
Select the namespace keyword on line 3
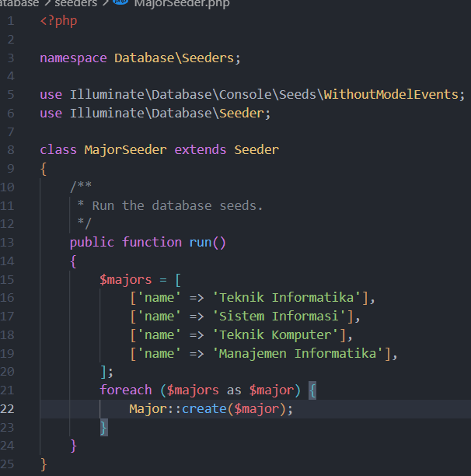pyautogui.click(x=73, y=58)
